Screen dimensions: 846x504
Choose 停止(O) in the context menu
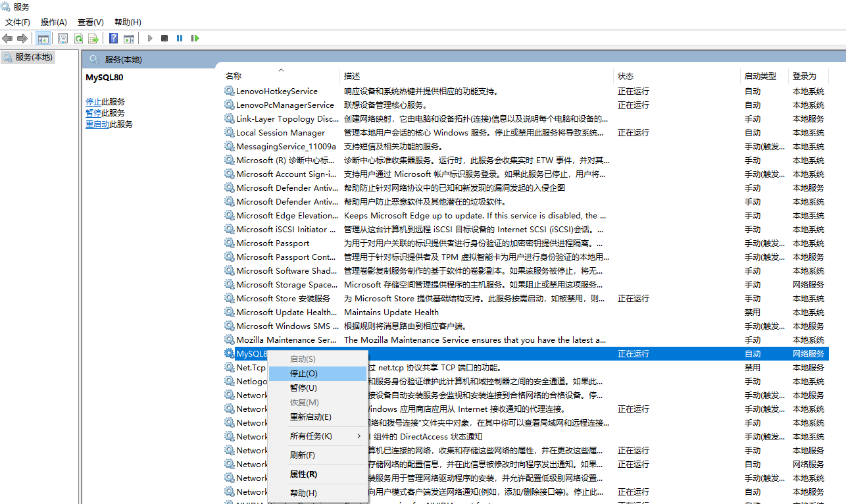tap(317, 374)
